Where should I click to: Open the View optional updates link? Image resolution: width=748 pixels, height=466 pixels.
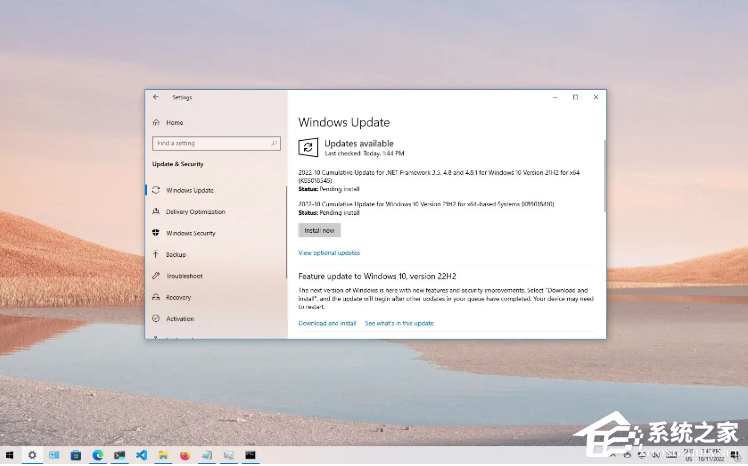329,253
